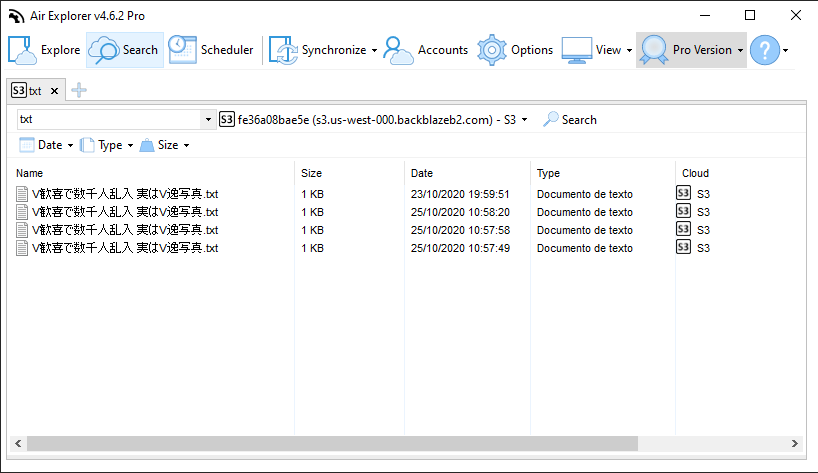Click the Search cloud toolbar button
Viewport: 818px width, 473px height.
[125, 50]
